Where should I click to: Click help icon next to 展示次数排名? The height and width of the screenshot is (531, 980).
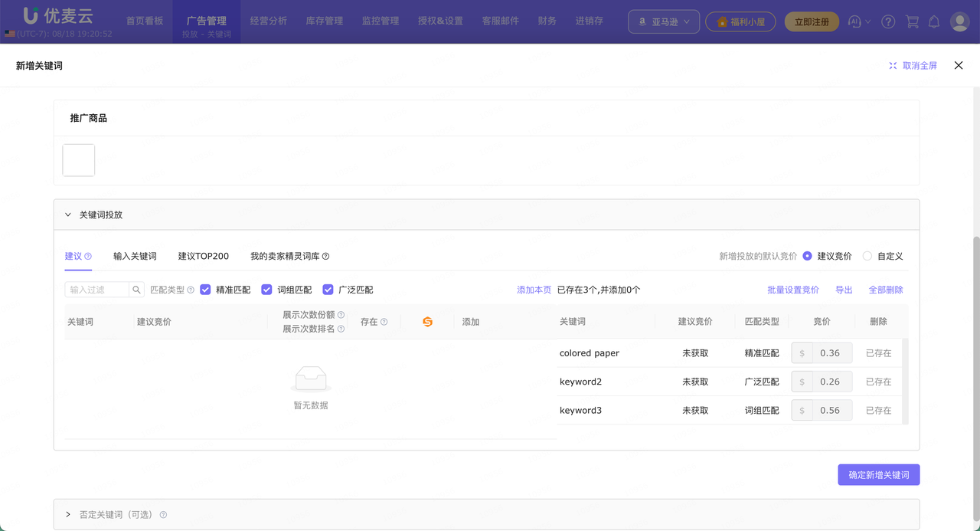(341, 329)
